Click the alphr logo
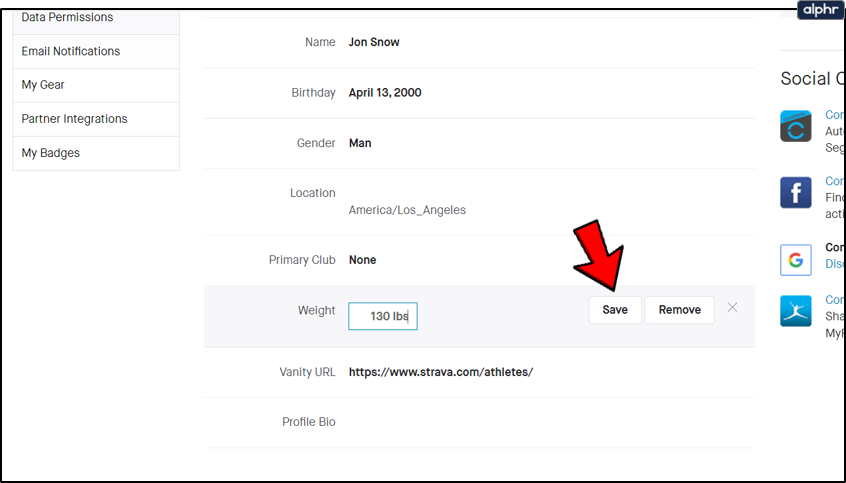 tap(821, 10)
